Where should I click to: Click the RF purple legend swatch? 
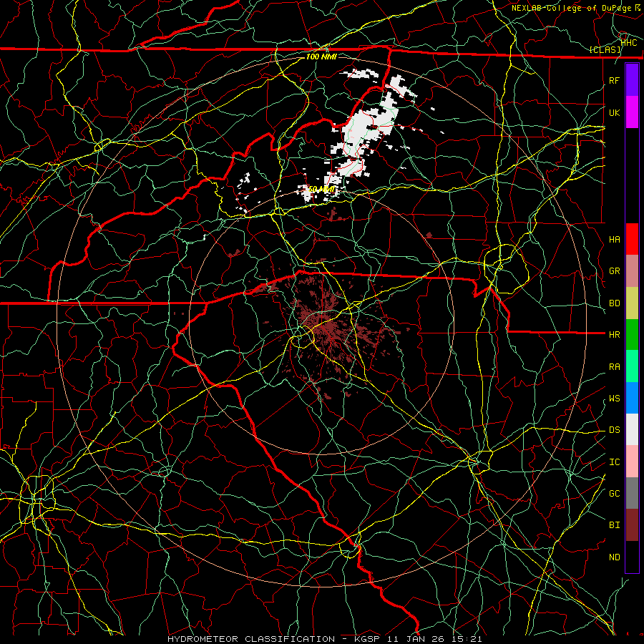tap(632, 80)
